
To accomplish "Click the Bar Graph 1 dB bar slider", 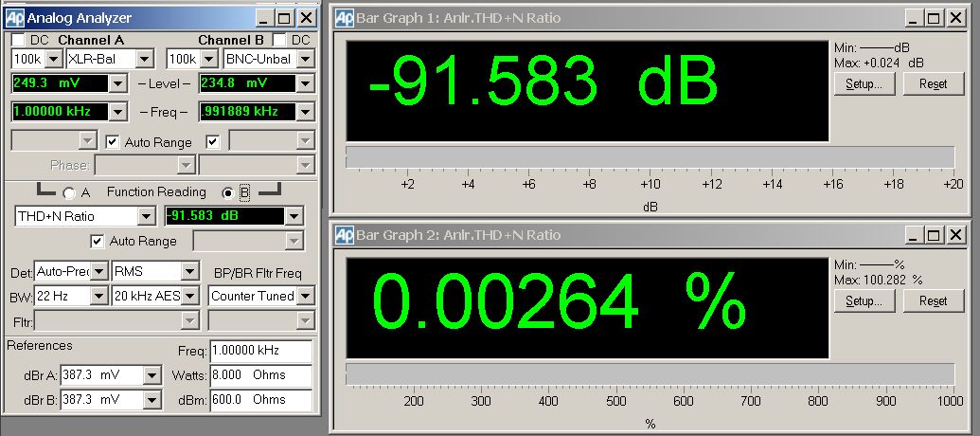I will [650, 157].
